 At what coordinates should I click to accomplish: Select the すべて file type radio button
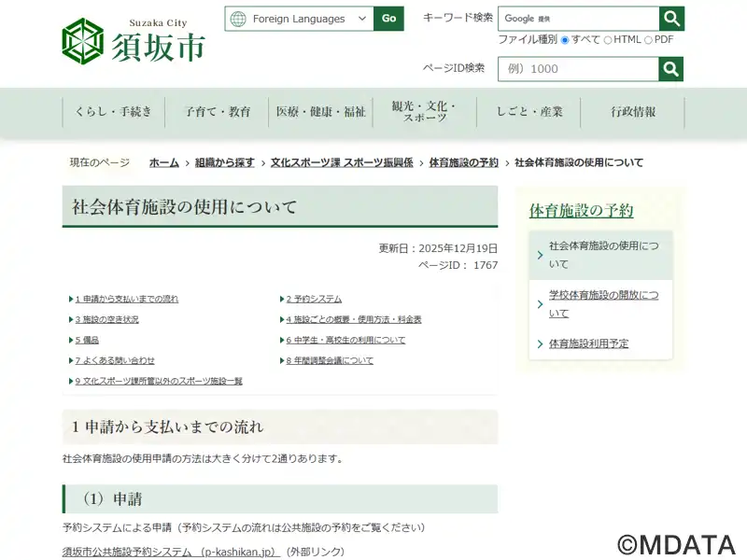pos(565,40)
